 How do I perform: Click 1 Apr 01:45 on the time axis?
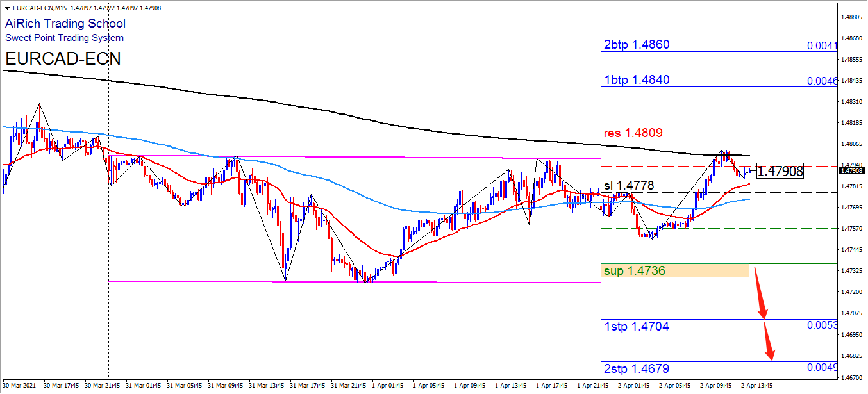390,386
